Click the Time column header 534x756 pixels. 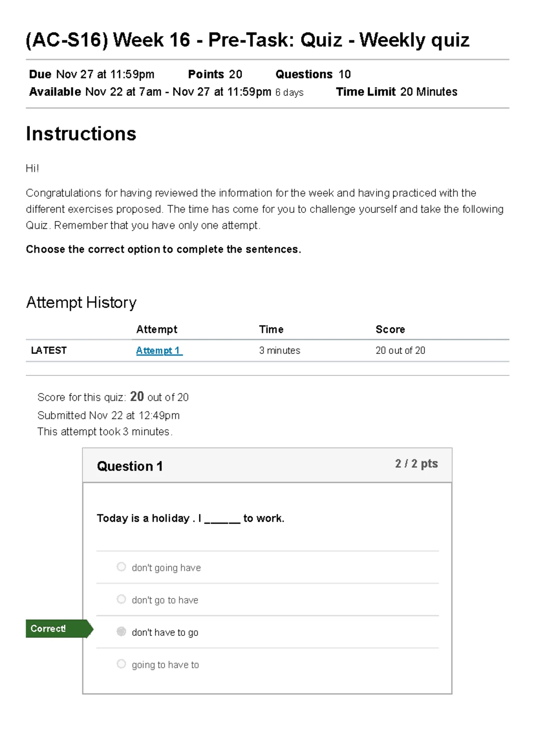[271, 329]
